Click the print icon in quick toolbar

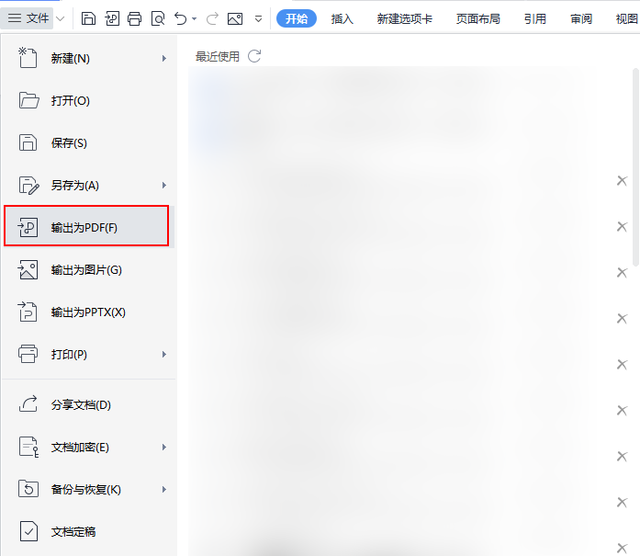[134, 19]
